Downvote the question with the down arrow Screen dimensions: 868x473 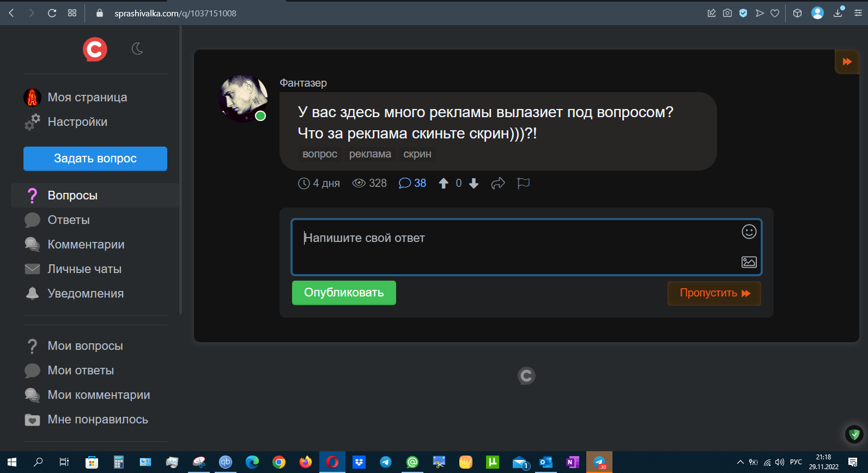(x=474, y=184)
